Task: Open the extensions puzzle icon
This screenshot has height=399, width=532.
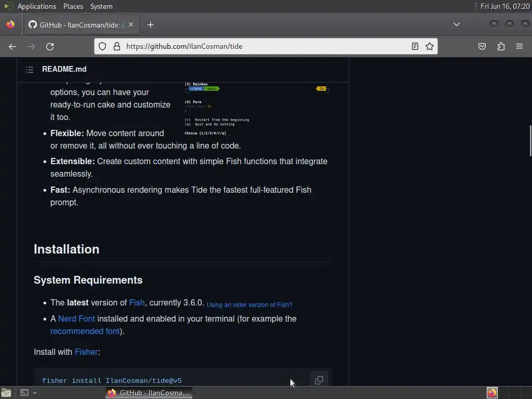Action: coord(501,46)
